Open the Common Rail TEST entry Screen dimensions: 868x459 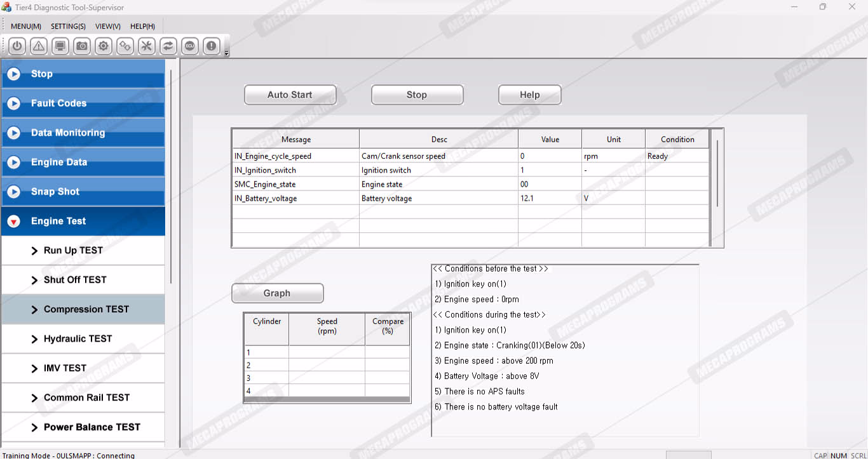coord(83,397)
